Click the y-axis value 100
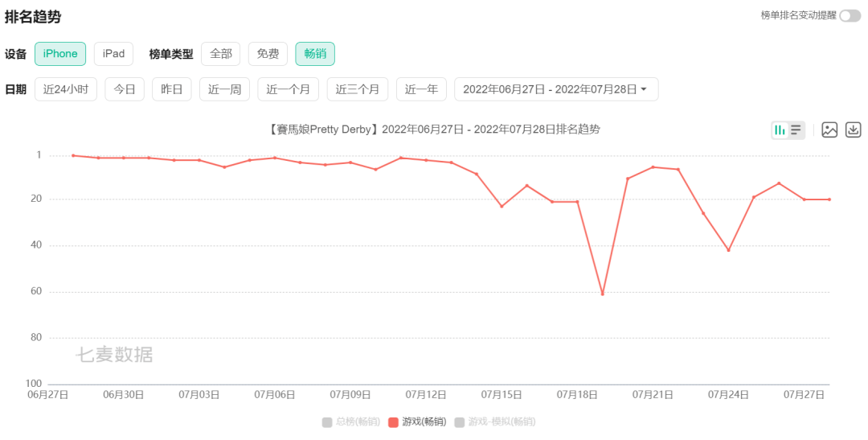This screenshot has width=868, height=440. (x=34, y=384)
